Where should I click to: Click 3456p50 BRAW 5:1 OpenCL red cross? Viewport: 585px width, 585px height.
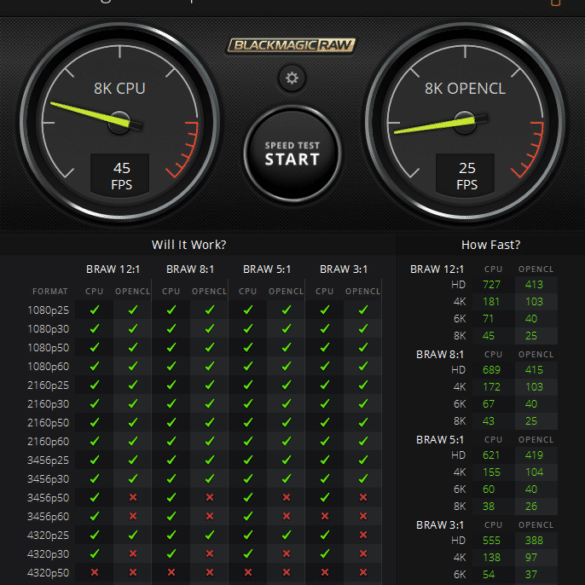point(286,497)
